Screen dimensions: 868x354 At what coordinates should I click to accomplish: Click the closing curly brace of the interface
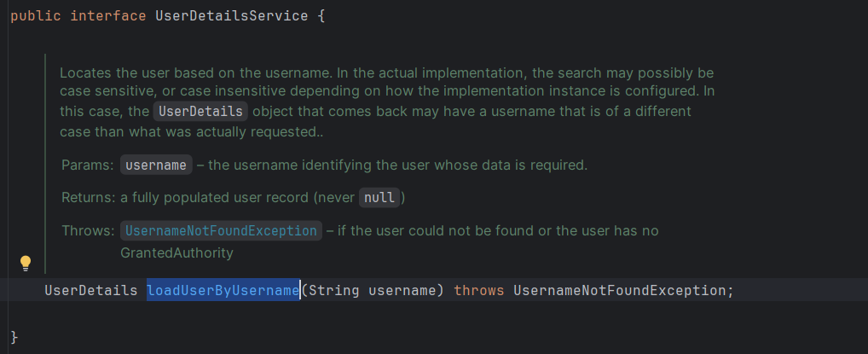[14, 337]
